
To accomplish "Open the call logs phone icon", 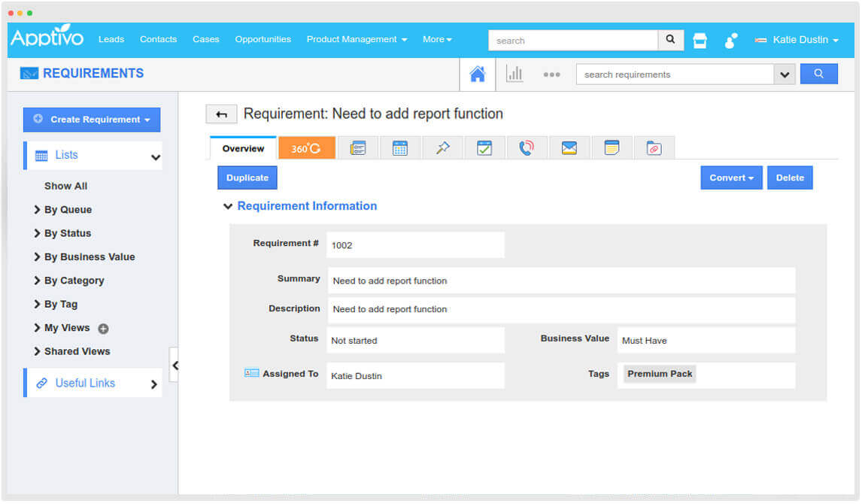I will point(527,148).
